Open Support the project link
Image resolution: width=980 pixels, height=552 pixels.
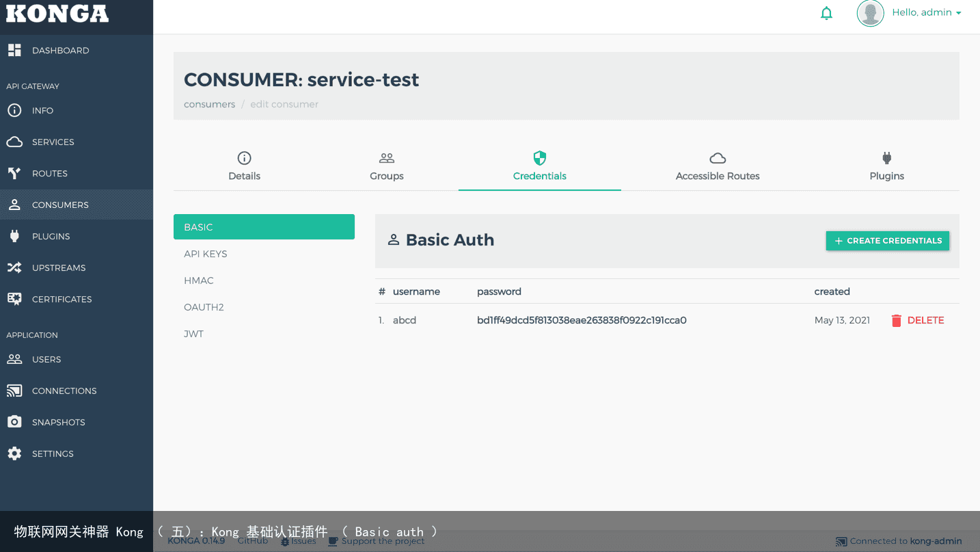coord(377,541)
